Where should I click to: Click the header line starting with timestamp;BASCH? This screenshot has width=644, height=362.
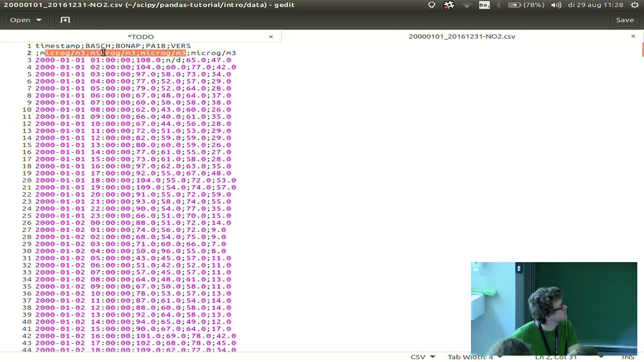[113, 46]
